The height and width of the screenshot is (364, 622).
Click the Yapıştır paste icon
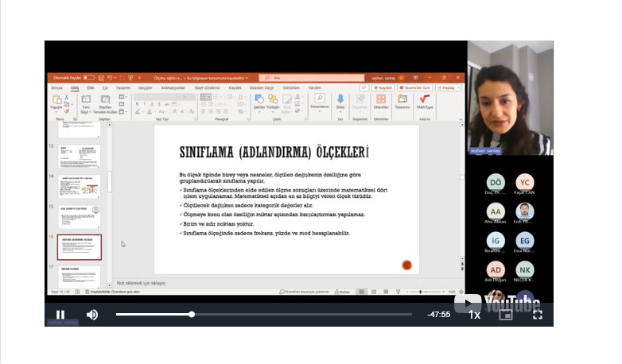(56, 101)
